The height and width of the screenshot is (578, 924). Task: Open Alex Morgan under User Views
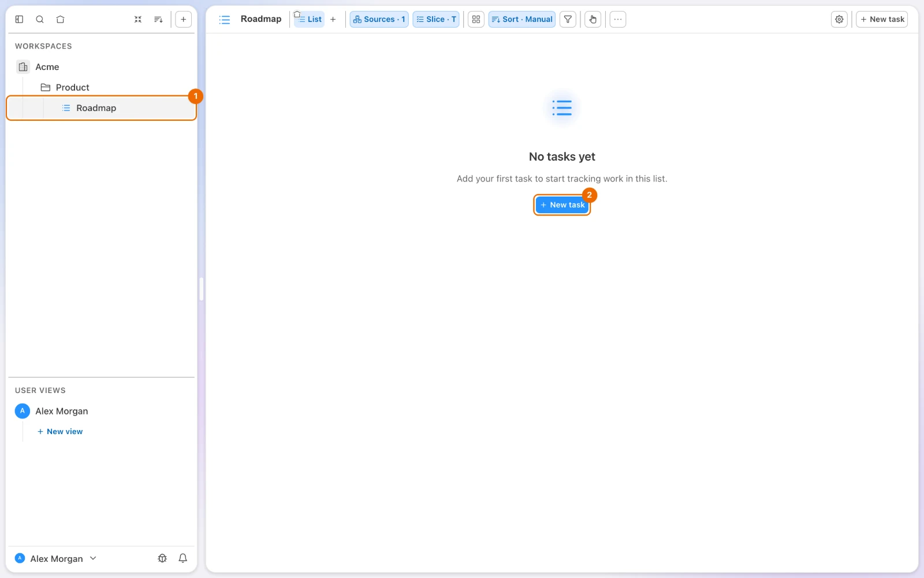(x=101, y=411)
